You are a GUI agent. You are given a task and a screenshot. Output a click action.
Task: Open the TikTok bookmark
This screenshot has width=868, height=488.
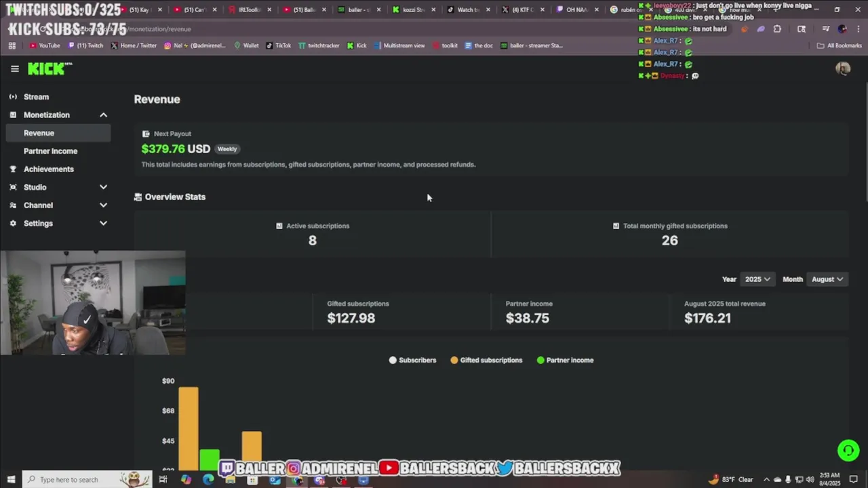pyautogui.click(x=279, y=45)
